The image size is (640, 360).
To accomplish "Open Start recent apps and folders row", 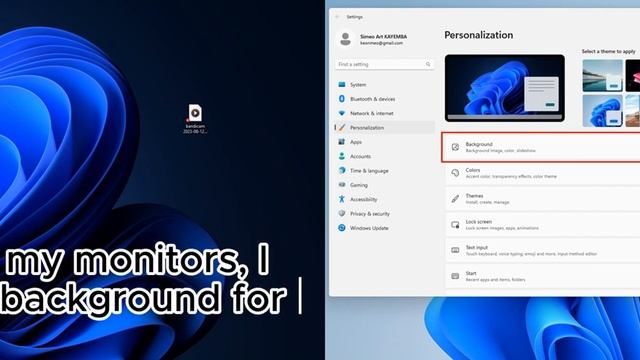I will click(542, 276).
